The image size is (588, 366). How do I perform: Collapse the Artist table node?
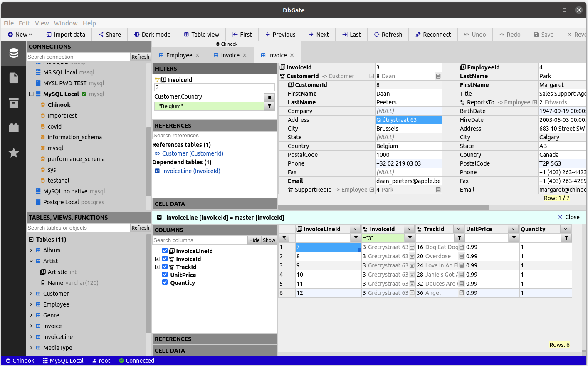point(31,261)
